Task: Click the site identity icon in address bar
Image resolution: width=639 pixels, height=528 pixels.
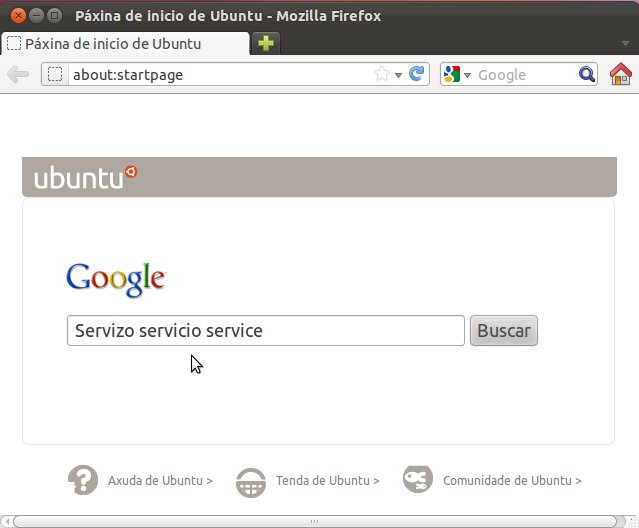Action: click(x=55, y=74)
